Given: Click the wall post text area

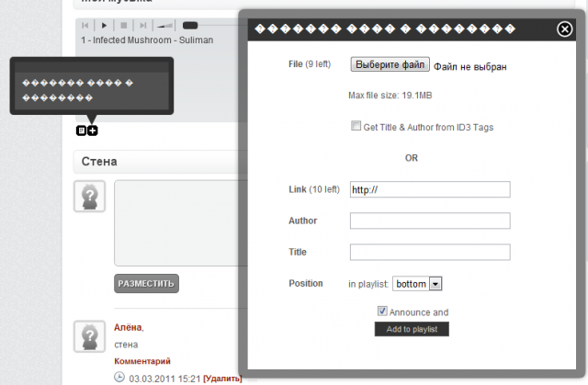Looking at the screenshot, I should tap(181, 223).
